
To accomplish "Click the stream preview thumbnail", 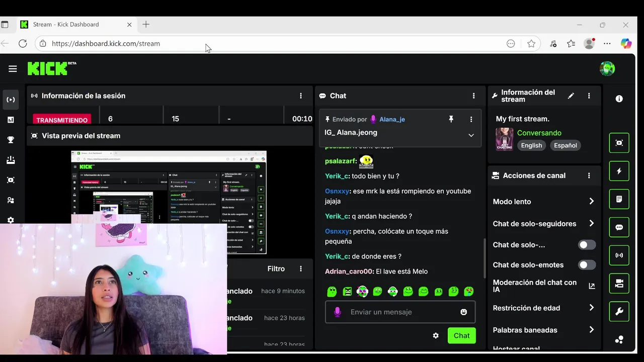I will point(169,202).
